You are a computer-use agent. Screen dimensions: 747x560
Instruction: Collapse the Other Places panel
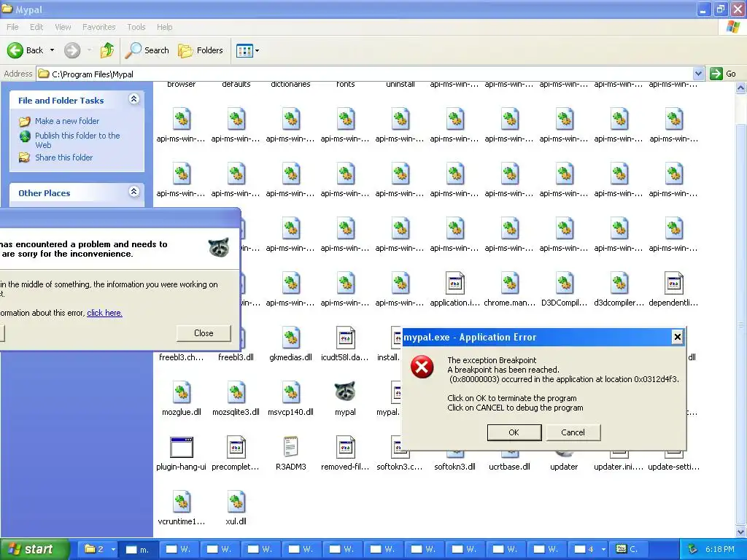tap(134, 192)
